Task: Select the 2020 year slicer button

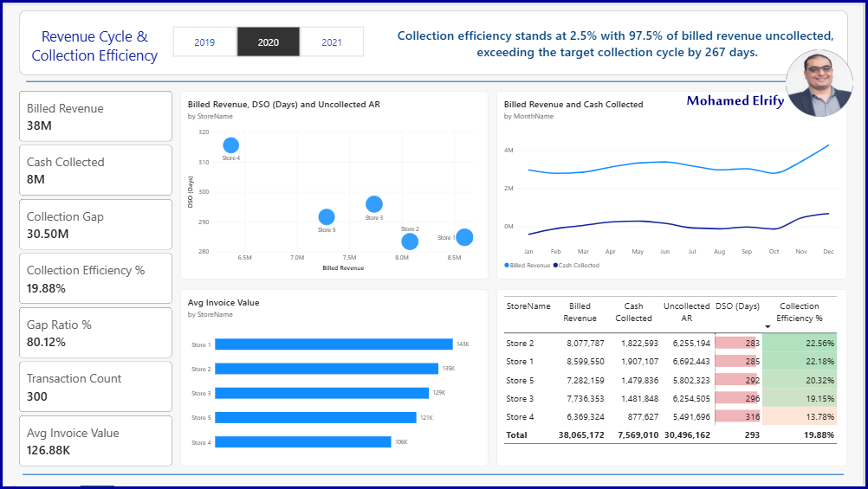Action: [269, 42]
